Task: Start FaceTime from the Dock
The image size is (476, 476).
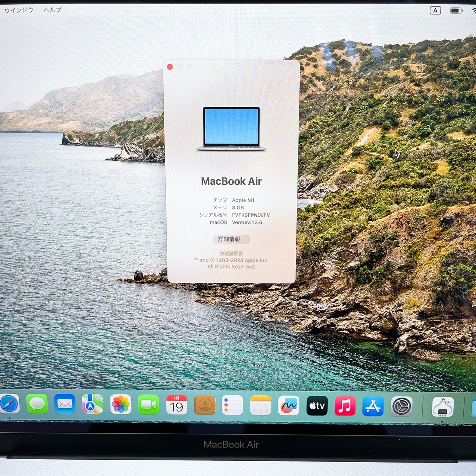Action: [x=148, y=405]
